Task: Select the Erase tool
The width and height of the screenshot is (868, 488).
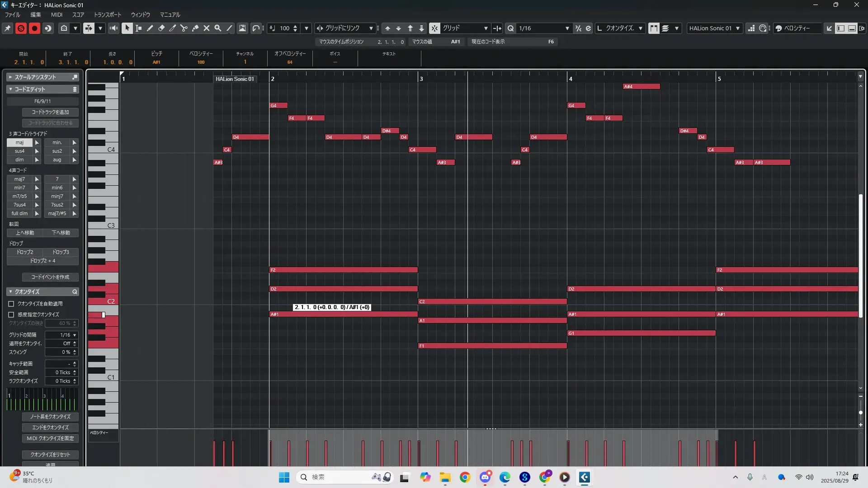Action: pos(161,28)
